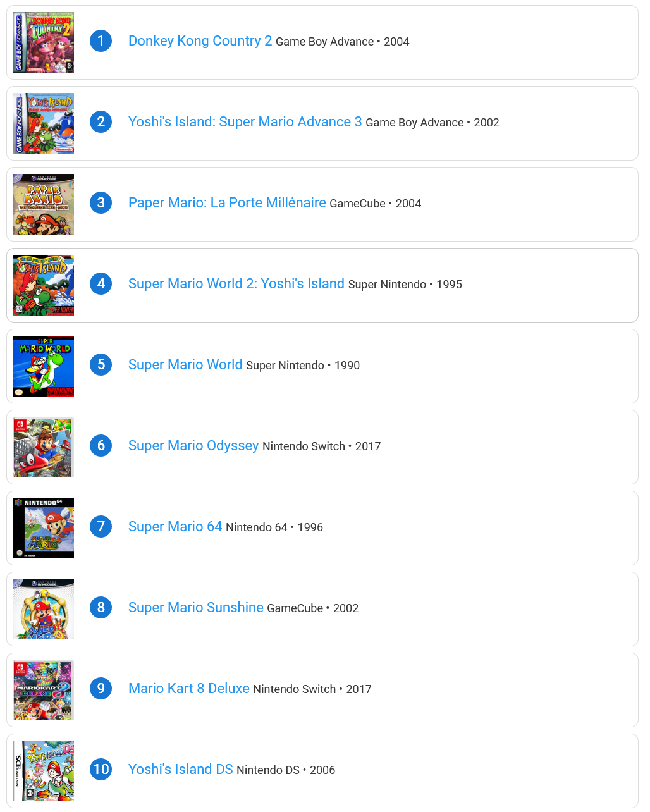Click the rank 2 circle badge
The image size is (650, 812).
[x=101, y=122]
